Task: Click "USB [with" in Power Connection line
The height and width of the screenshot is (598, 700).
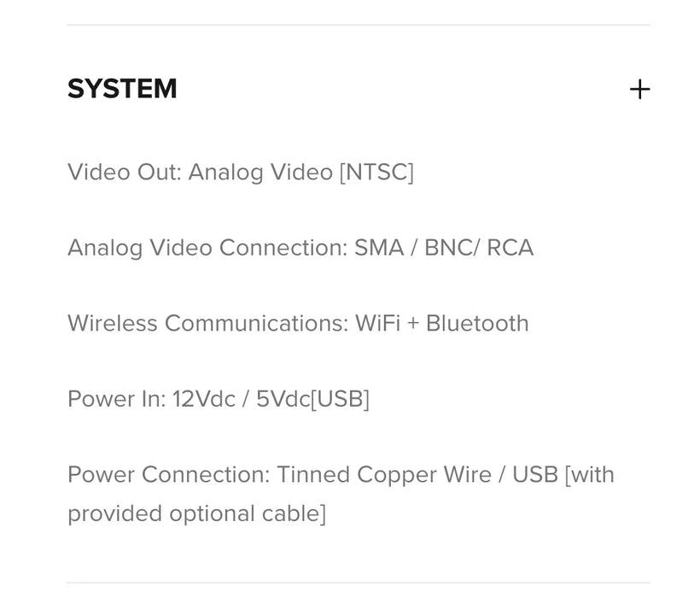Action: click(x=563, y=474)
